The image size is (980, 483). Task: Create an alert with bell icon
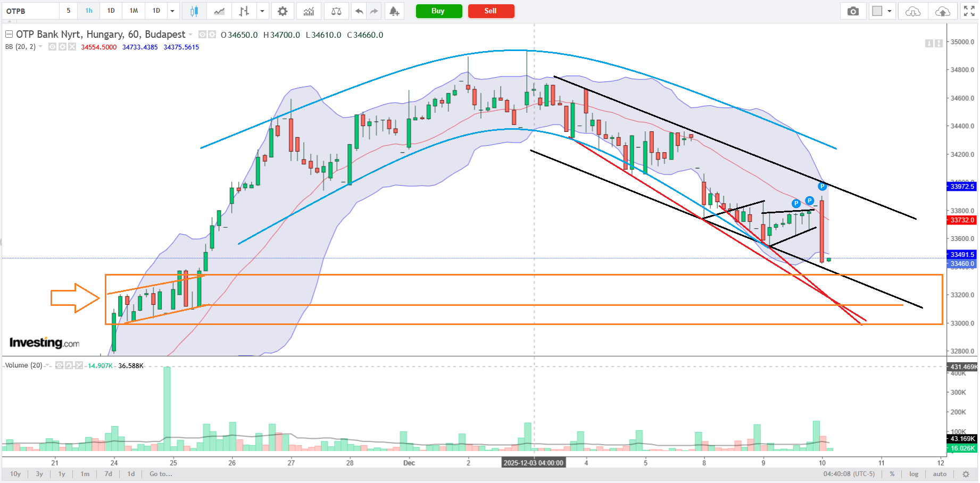coord(394,11)
